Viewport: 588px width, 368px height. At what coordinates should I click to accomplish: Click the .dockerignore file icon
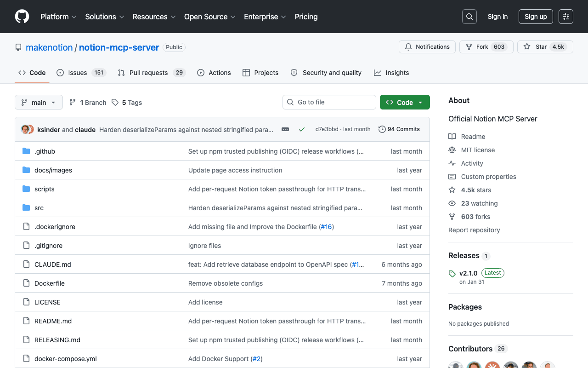[26, 227]
